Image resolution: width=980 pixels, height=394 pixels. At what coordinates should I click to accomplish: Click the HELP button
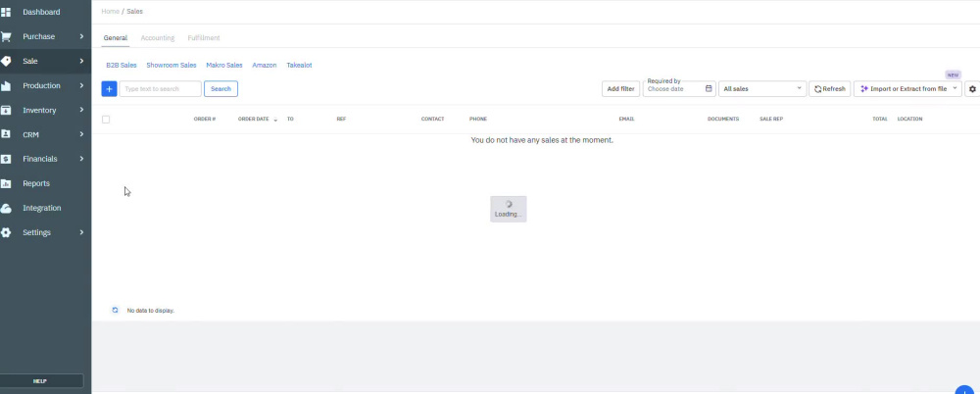tap(41, 381)
